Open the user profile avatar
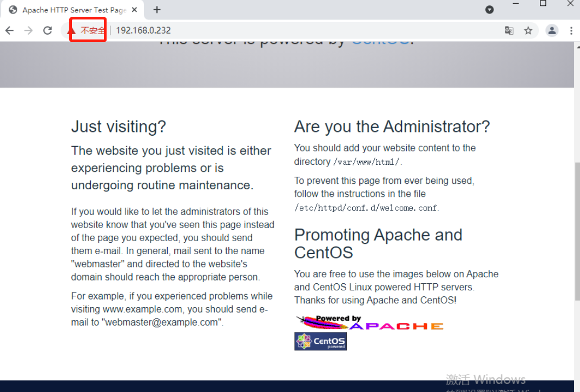The image size is (580, 392). (x=551, y=31)
